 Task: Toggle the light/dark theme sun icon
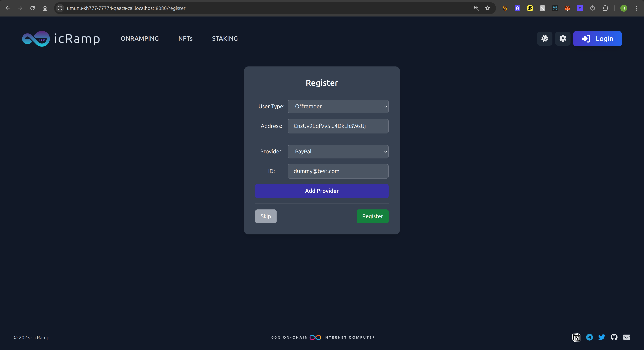coord(544,39)
